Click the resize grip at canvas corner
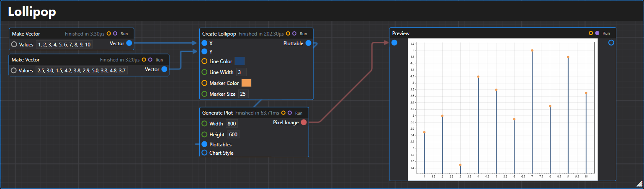 coord(639,184)
